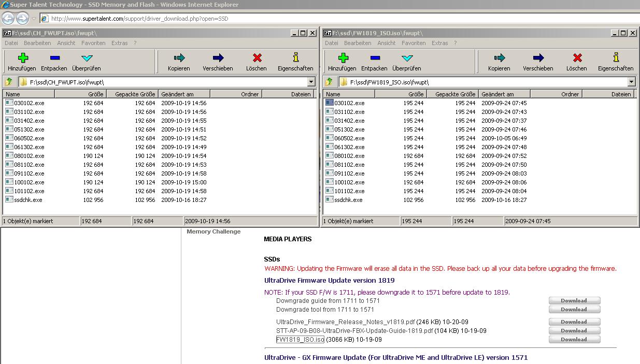Image resolution: width=640 pixels, height=364 pixels.
Task: Select 091102.exe in FW1819_ISO window
Action: pyautogui.click(x=350, y=173)
